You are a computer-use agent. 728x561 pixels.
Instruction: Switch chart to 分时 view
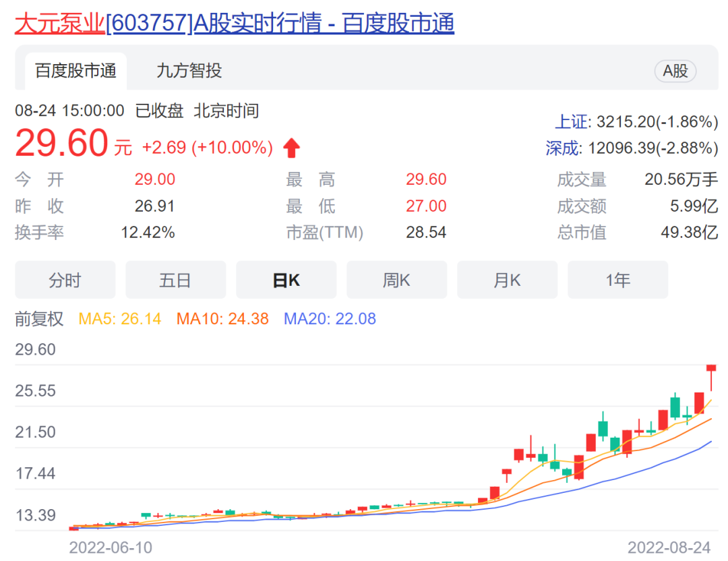click(x=65, y=279)
